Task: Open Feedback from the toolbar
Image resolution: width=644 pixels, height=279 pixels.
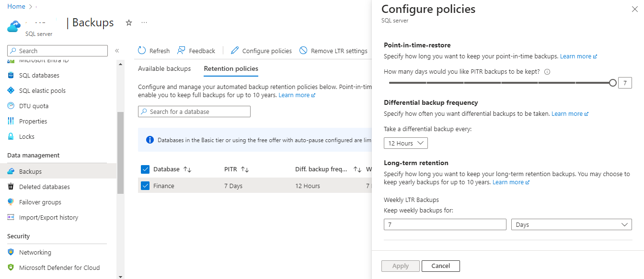Action: (x=196, y=51)
